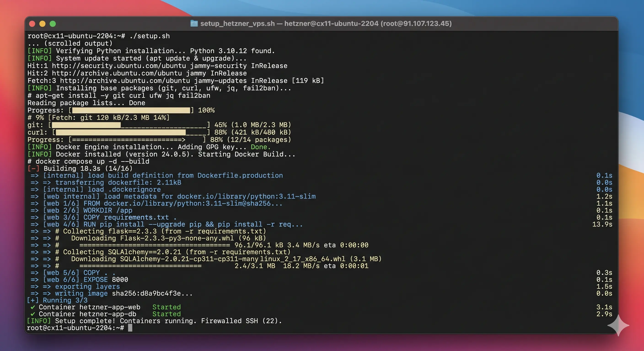Click the 'Setup complete! Containers running.' line
Screen dimensions: 644x351
pyautogui.click(x=154, y=321)
